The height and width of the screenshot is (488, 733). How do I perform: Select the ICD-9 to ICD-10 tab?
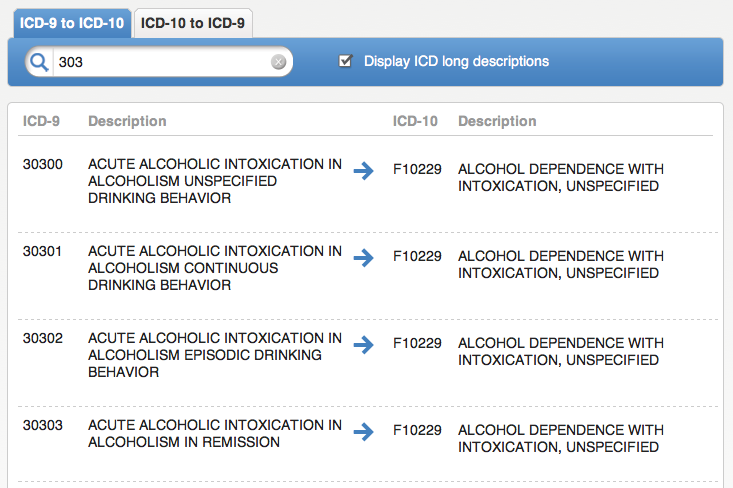pos(70,23)
